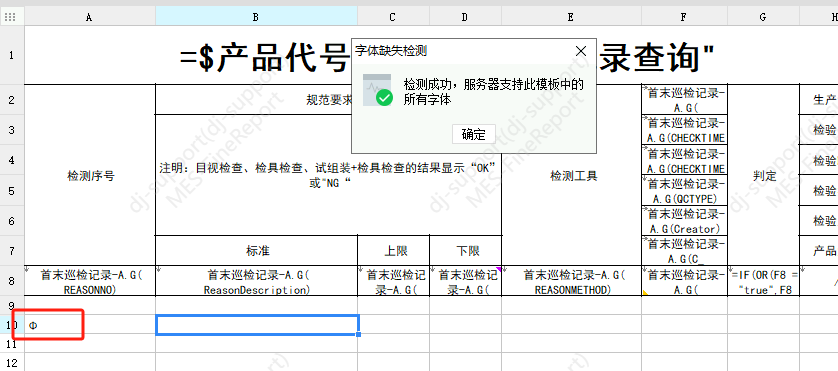Select column C header
Image resolution: width=838 pixels, height=371 pixels.
pyautogui.click(x=393, y=17)
